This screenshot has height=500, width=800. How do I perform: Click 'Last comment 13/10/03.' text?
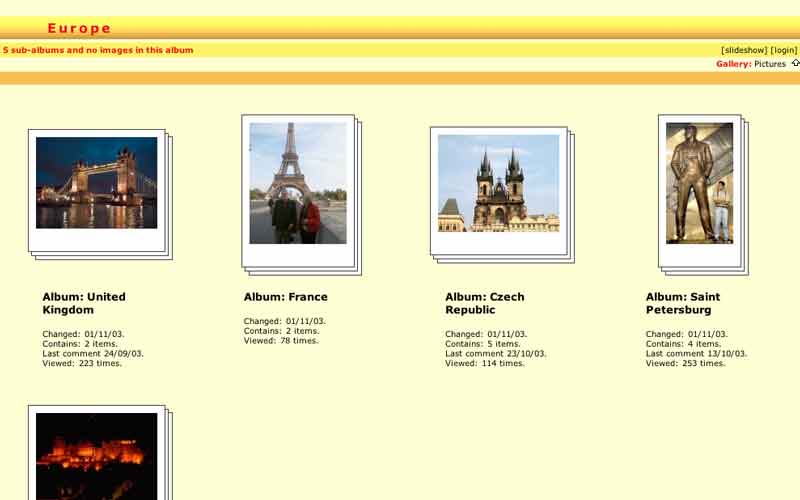point(696,354)
